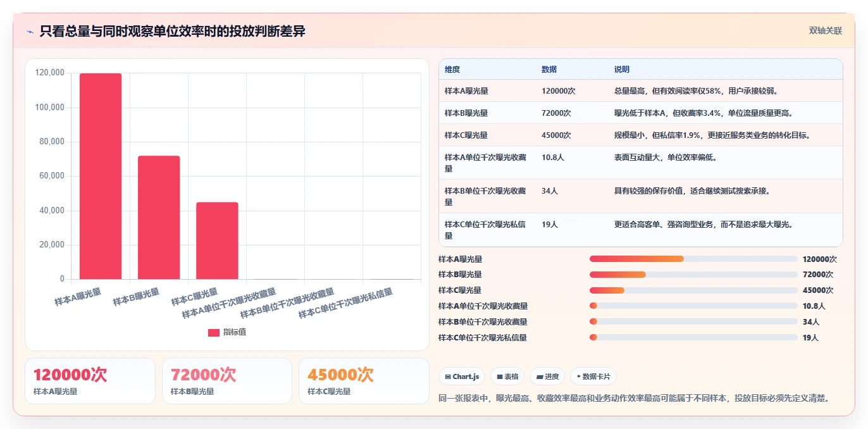This screenshot has height=429, width=868.
Task: Click y-axis label 120,000
Action: click(x=49, y=73)
